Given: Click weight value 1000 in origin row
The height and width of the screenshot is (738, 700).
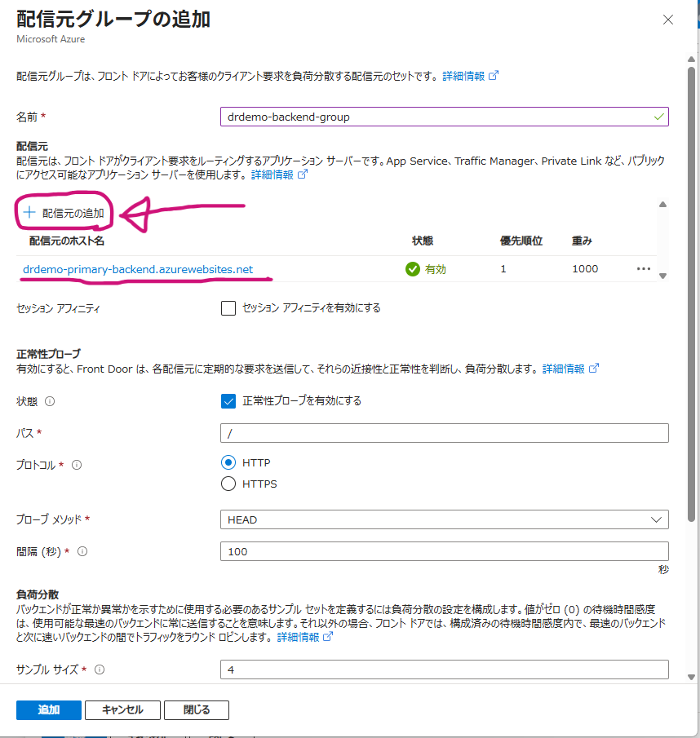Looking at the screenshot, I should tap(585, 269).
